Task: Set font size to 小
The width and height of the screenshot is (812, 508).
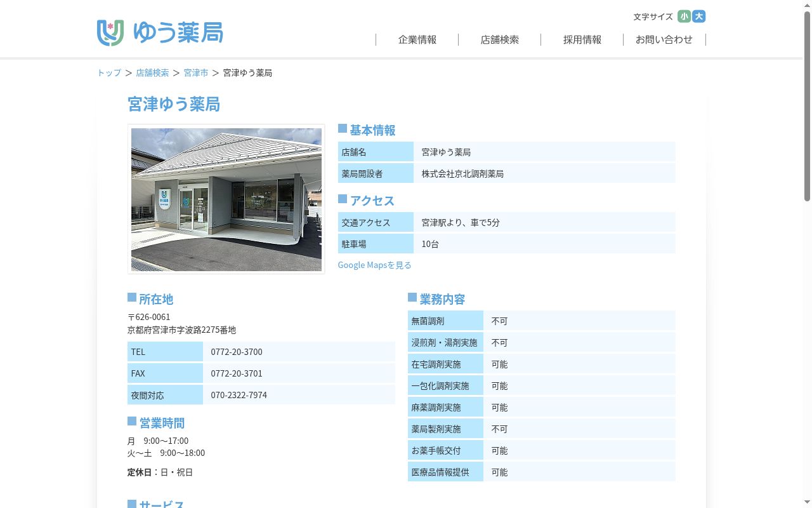Action: click(684, 17)
